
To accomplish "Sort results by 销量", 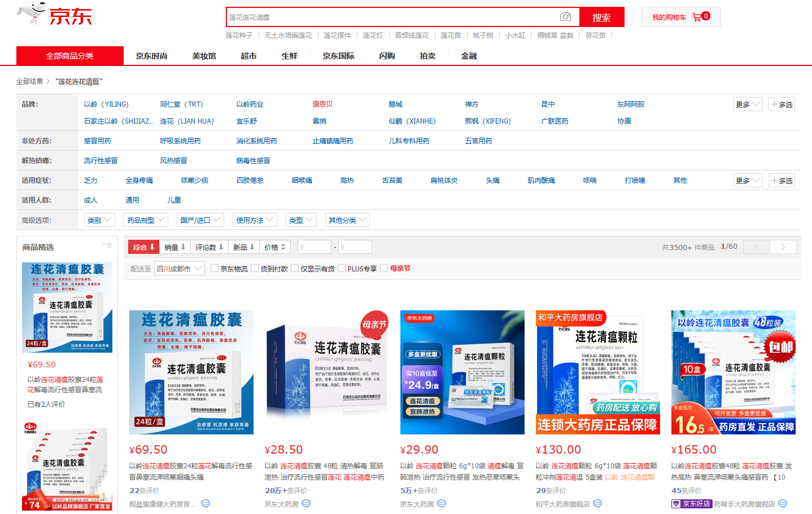I will pyautogui.click(x=175, y=247).
